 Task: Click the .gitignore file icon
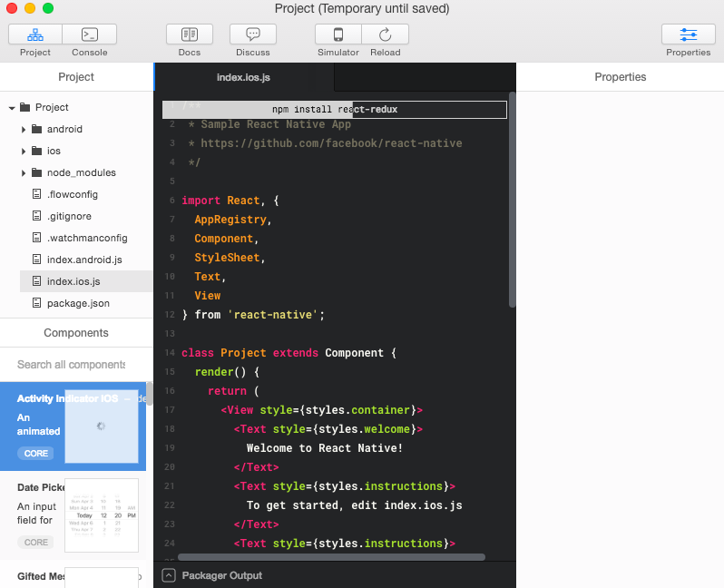tap(36, 216)
